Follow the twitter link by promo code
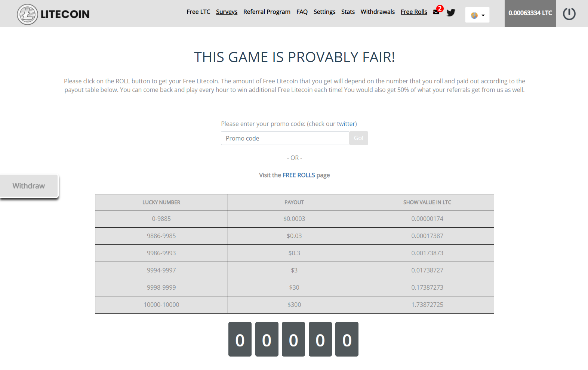The height and width of the screenshot is (370, 588). (346, 124)
